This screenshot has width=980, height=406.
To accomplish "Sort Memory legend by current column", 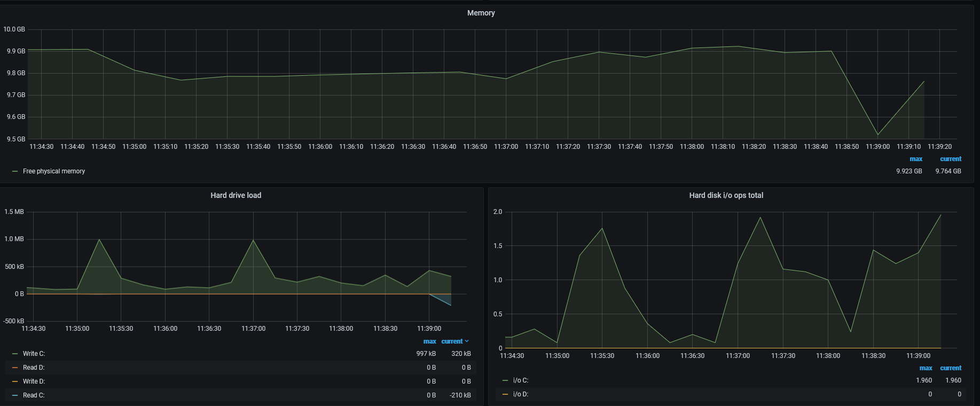I will tap(951, 159).
